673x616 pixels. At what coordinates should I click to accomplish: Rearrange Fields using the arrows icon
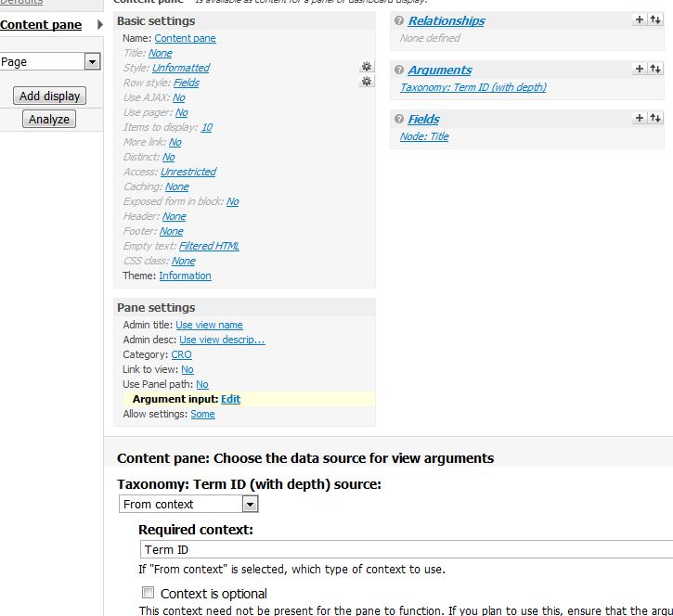[655, 118]
